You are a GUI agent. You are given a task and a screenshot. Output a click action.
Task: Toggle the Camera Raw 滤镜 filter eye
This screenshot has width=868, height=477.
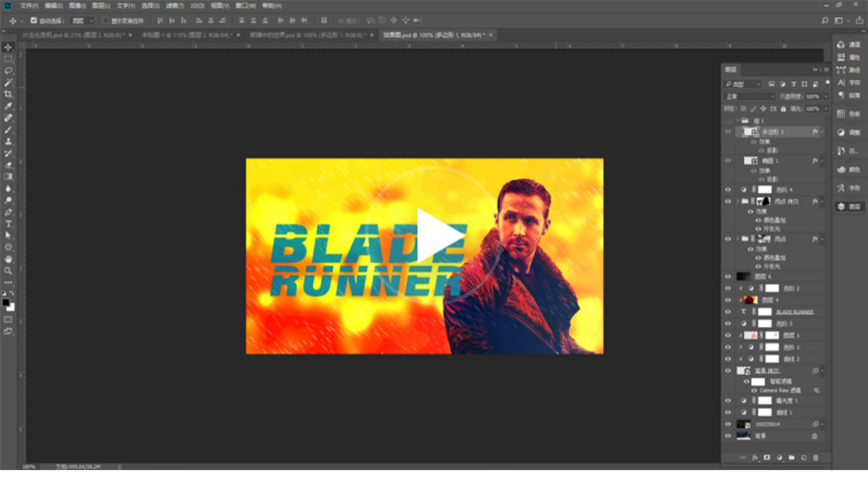[x=754, y=391]
